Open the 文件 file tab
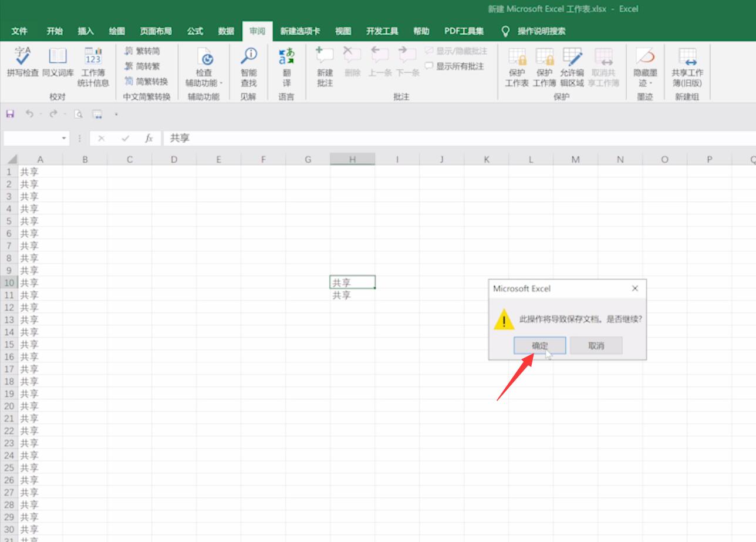 pos(19,31)
